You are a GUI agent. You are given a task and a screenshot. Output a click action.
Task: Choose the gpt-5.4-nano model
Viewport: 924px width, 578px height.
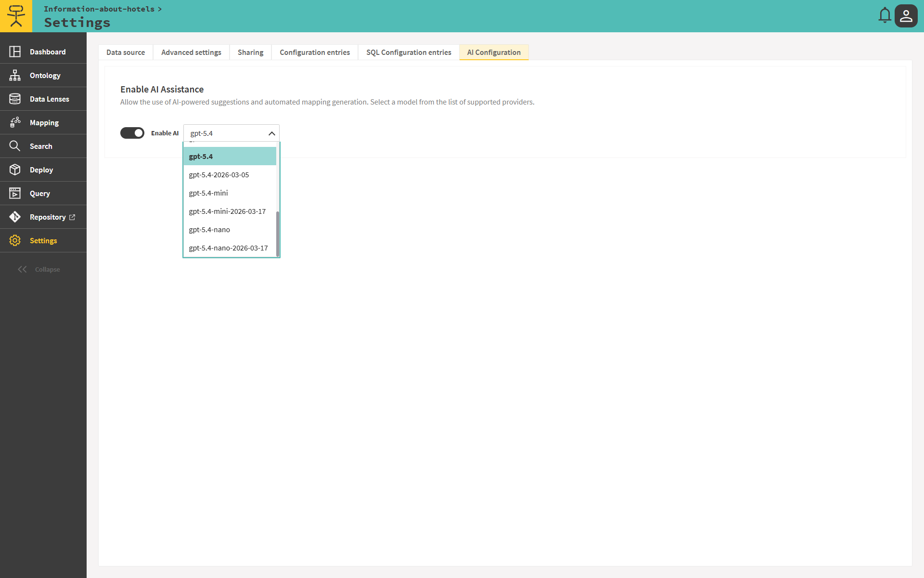[230, 230]
